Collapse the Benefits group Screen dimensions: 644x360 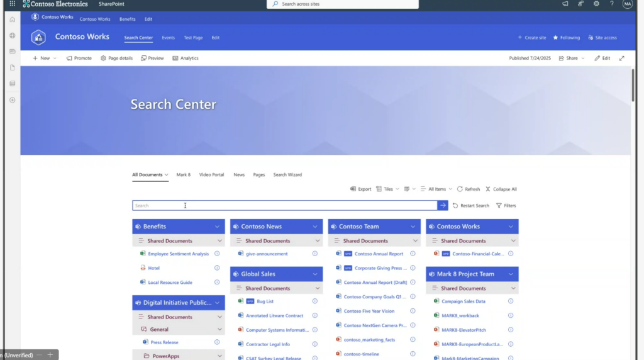coord(217,227)
